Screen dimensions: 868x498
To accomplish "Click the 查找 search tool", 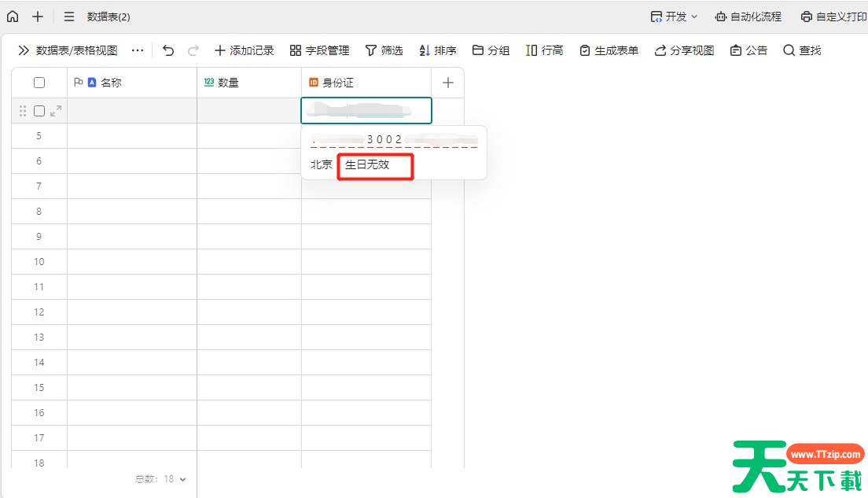I will click(x=802, y=50).
